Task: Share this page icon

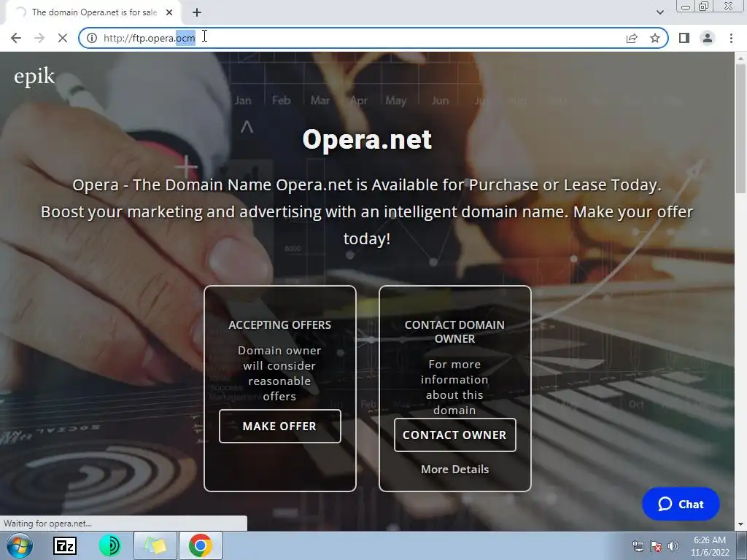Action: 632,38
